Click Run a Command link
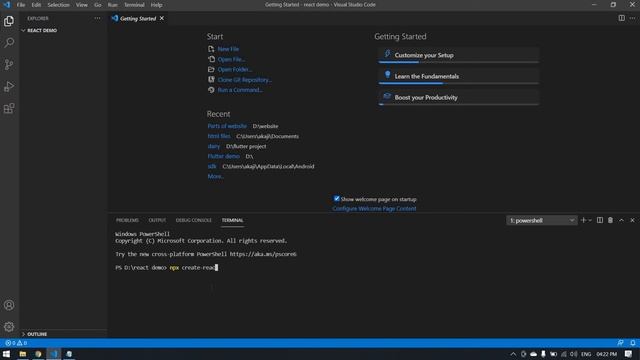Image resolution: width=640 pixels, height=360 pixels. coord(240,90)
